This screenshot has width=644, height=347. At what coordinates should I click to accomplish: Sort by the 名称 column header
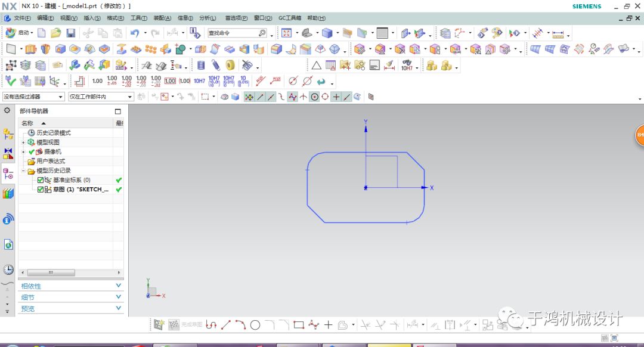[66, 123]
